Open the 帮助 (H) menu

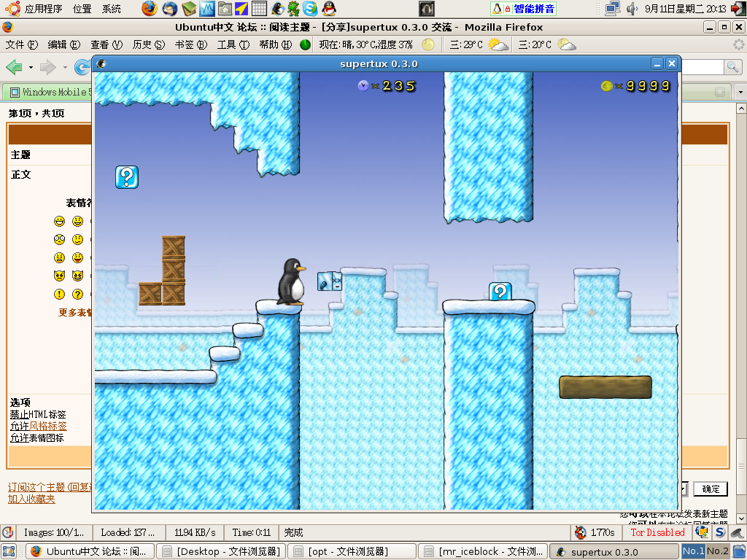(x=275, y=44)
